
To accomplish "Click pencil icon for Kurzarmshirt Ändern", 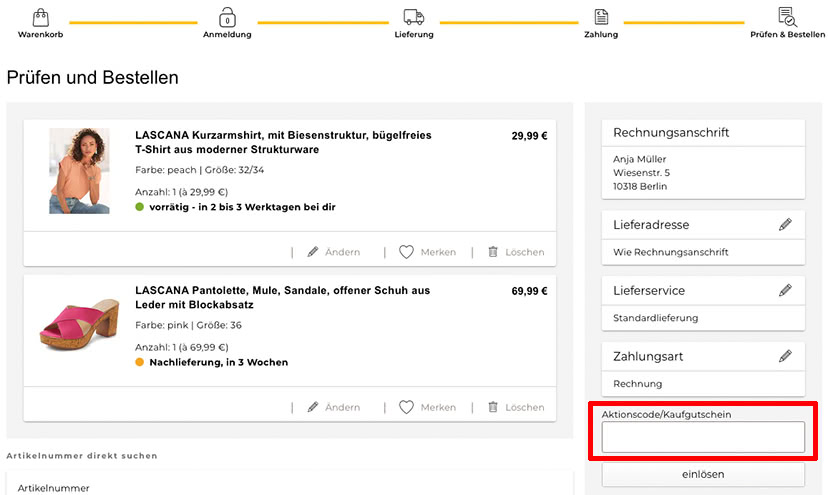I will click(x=313, y=252).
